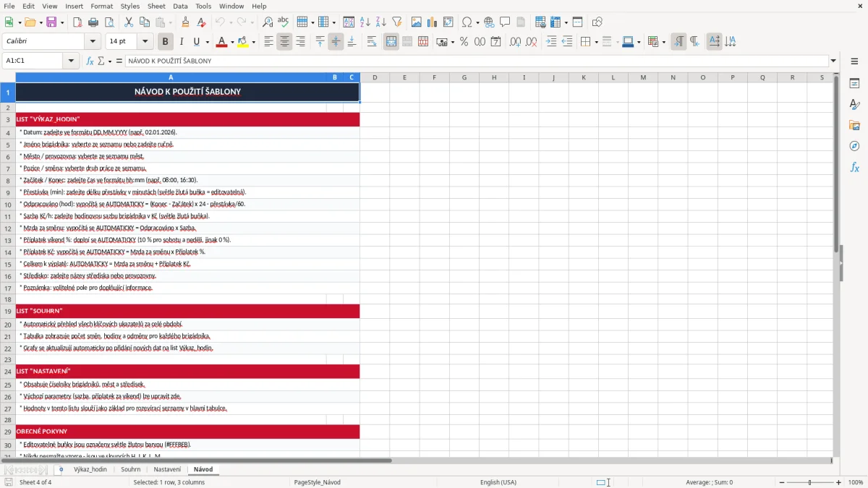Expand the Font Name dropdown

[92, 42]
